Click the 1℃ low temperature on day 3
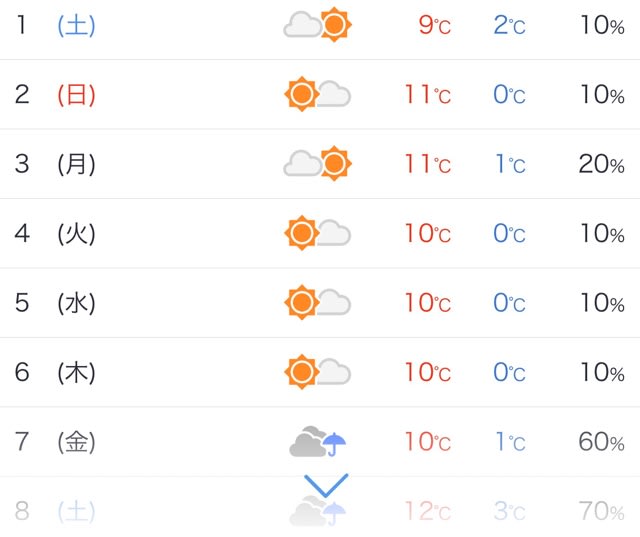The image size is (640, 537). pyautogui.click(x=510, y=164)
